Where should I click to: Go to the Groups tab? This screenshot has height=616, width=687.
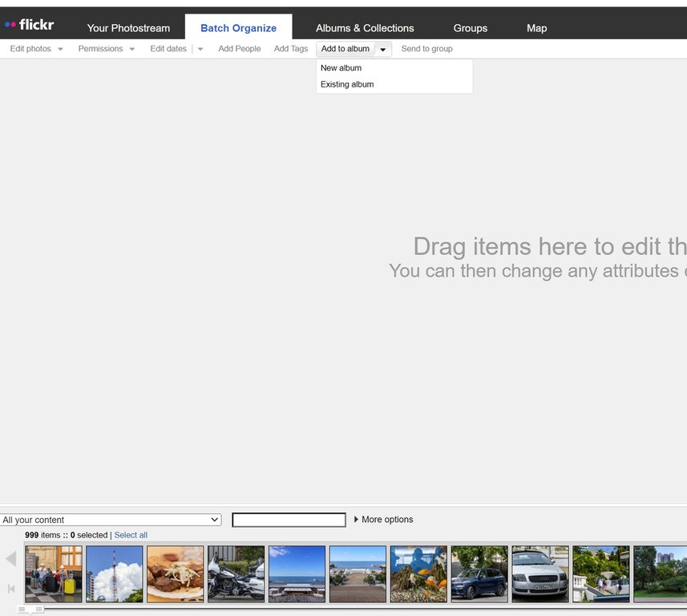tap(471, 28)
